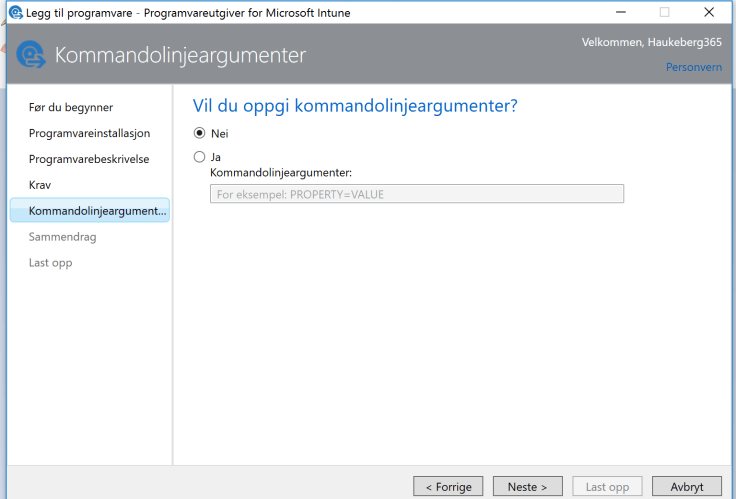The height and width of the screenshot is (499, 736).
Task: Click the Intune publisher icon in title bar
Action: [15, 12]
